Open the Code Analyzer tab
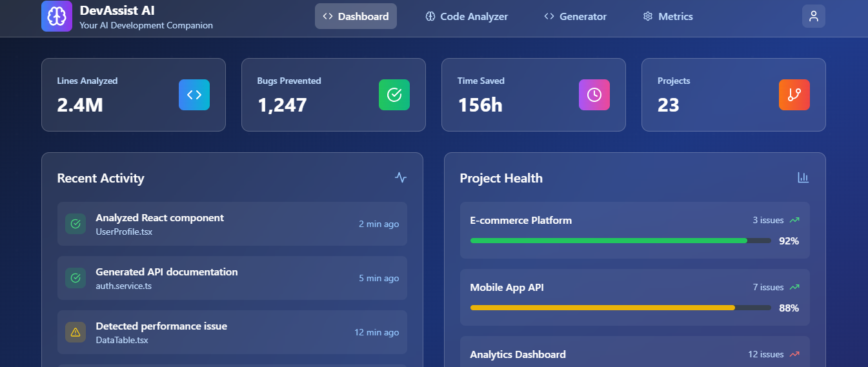This screenshot has width=868, height=367. pyautogui.click(x=467, y=16)
